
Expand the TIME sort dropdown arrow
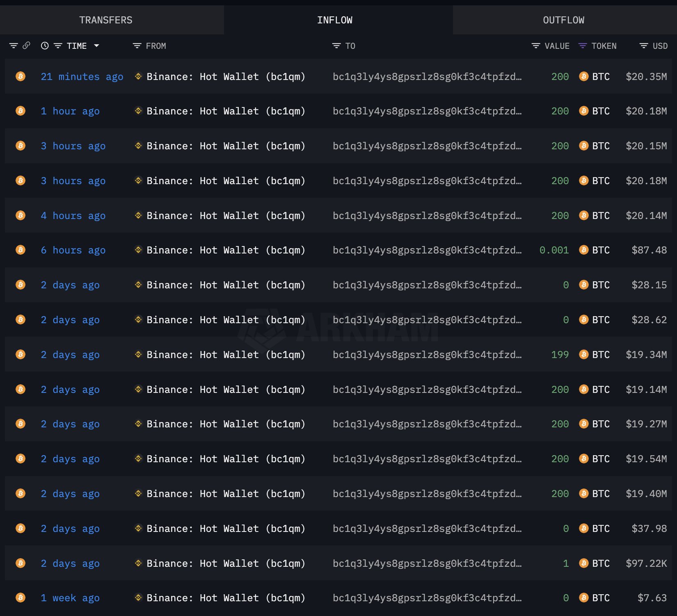[96, 46]
